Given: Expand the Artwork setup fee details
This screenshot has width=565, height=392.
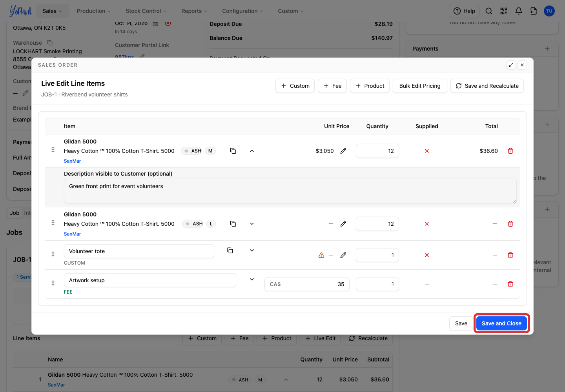Looking at the screenshot, I should click(252, 279).
